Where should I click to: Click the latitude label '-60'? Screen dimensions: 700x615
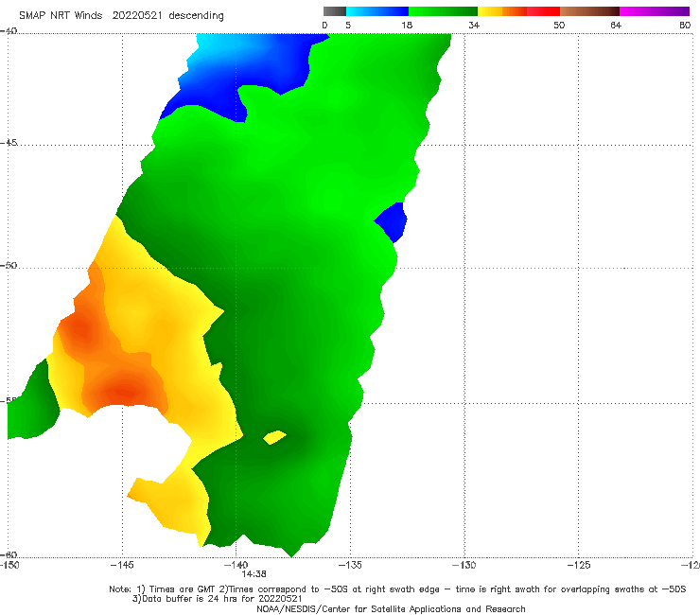click(9, 554)
